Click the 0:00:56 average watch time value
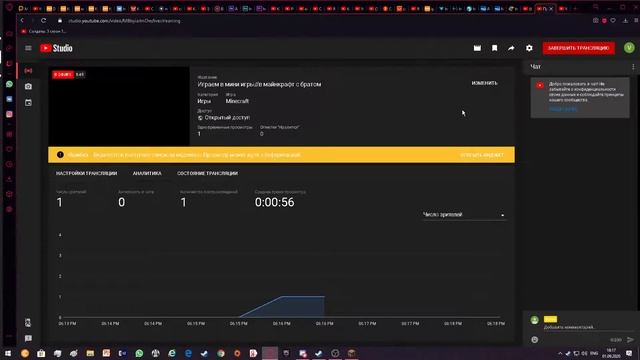Viewport: 640px width, 360px height. (x=274, y=202)
